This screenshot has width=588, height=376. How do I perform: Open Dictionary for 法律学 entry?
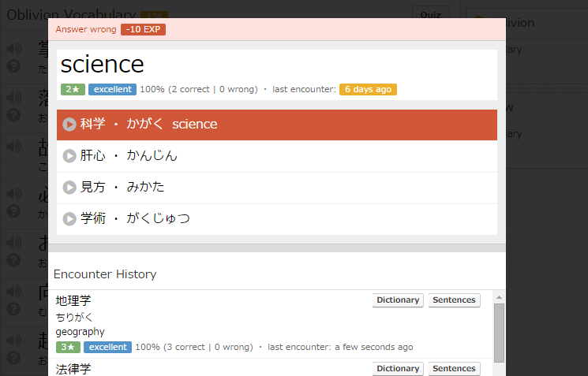click(x=398, y=369)
